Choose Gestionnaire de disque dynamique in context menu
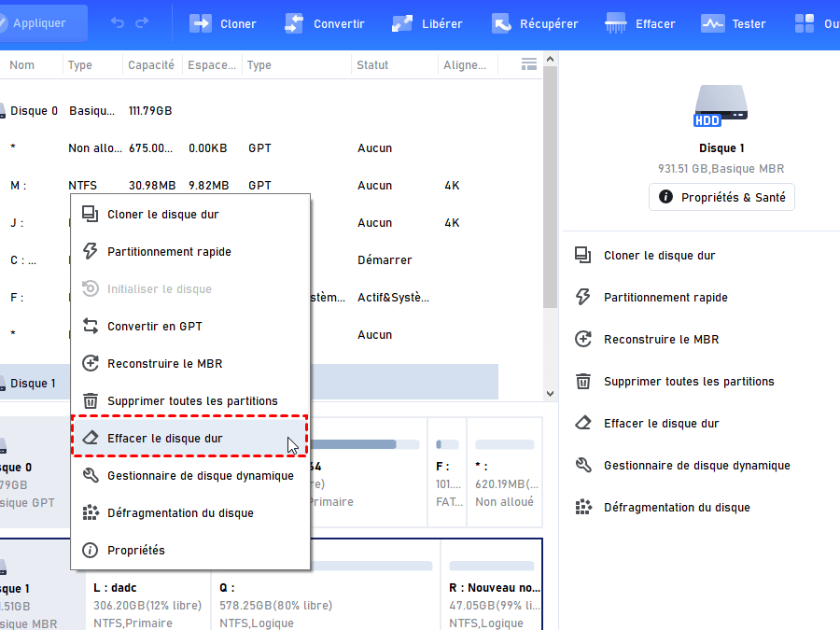Screen dimensions: 840x630 point(190,476)
